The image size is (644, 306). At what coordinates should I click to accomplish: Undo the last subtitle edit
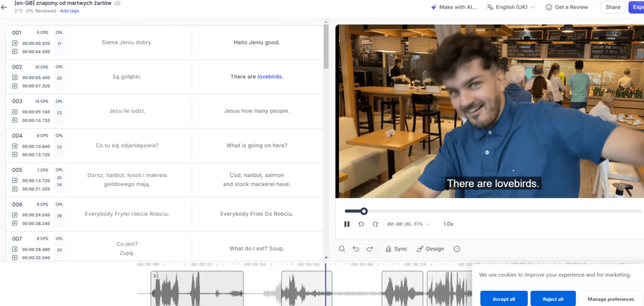[356, 249]
